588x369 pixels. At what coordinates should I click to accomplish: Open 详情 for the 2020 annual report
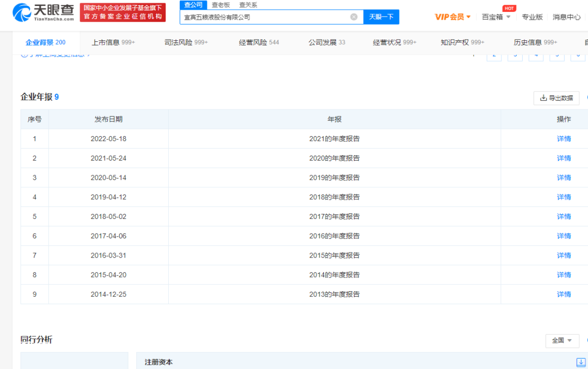click(563, 158)
